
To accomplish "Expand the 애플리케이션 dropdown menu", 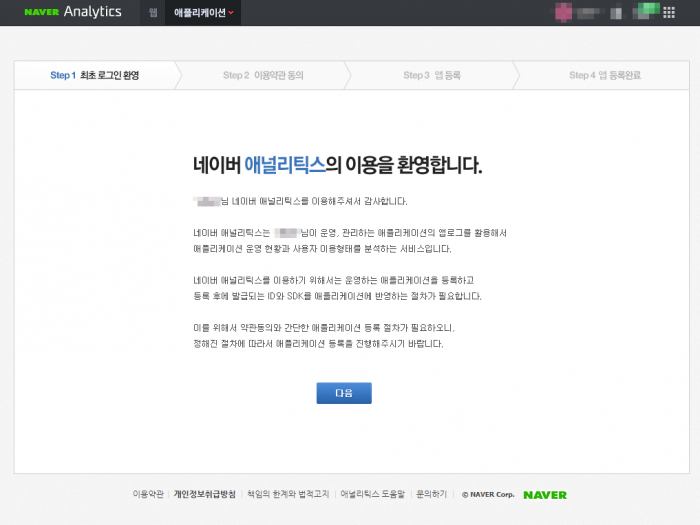I will (x=203, y=12).
